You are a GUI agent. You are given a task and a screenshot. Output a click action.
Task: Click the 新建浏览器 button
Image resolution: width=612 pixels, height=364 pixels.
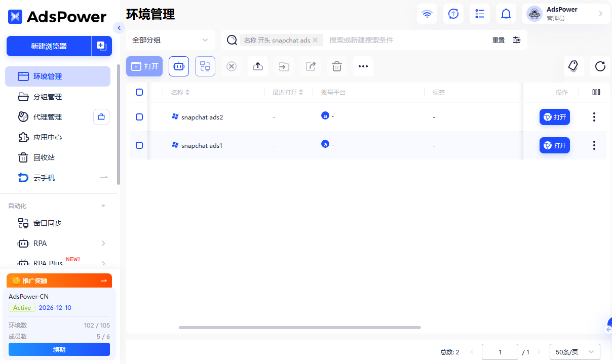[49, 46]
